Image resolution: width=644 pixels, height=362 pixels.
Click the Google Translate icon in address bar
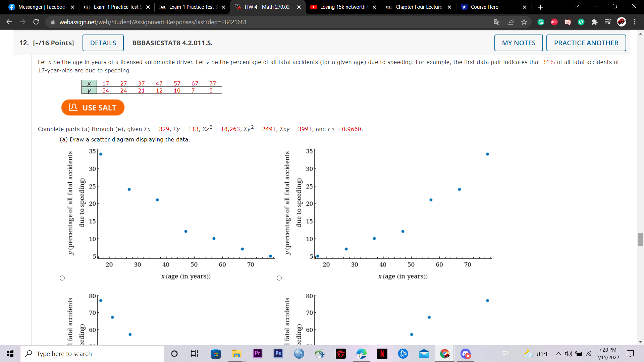(497, 22)
